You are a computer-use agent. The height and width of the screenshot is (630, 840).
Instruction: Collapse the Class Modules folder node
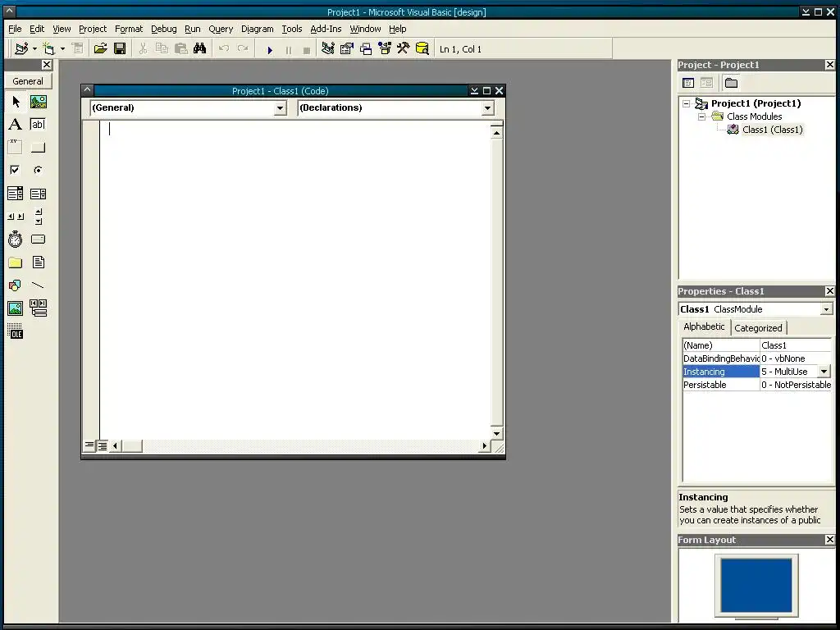[x=701, y=116]
